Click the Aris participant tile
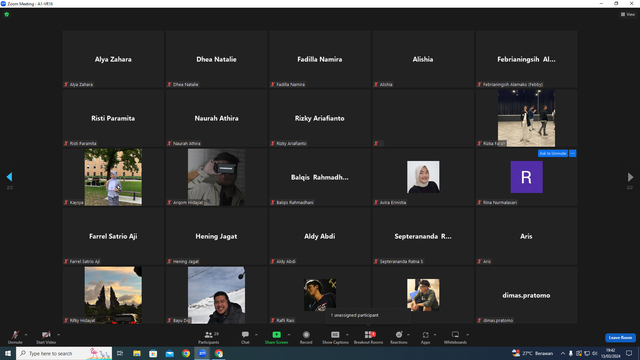The image size is (640, 360). tap(526, 236)
